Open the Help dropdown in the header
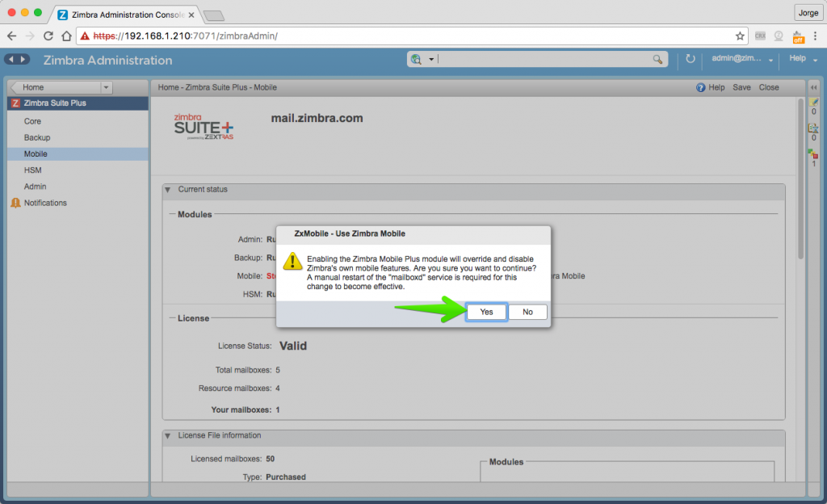Viewport: 827px width, 504px height. (803, 58)
